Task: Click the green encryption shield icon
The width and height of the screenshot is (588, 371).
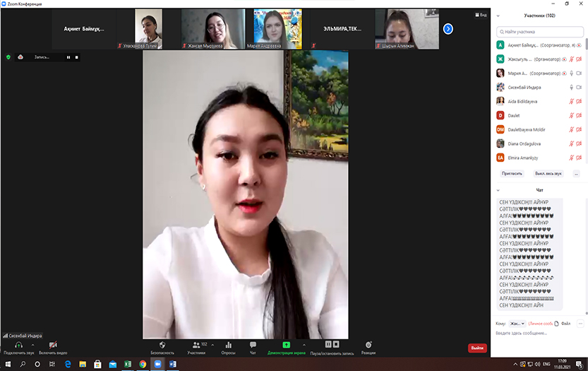Action: click(x=8, y=57)
